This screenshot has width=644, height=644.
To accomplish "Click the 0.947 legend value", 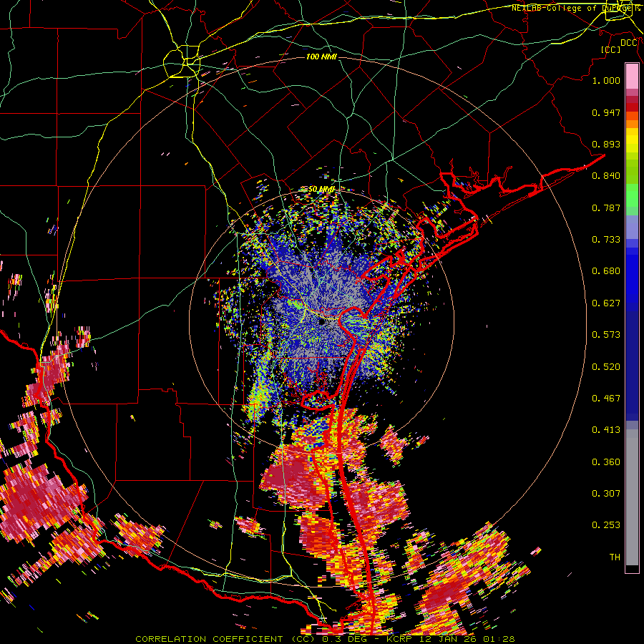I will pyautogui.click(x=606, y=112).
